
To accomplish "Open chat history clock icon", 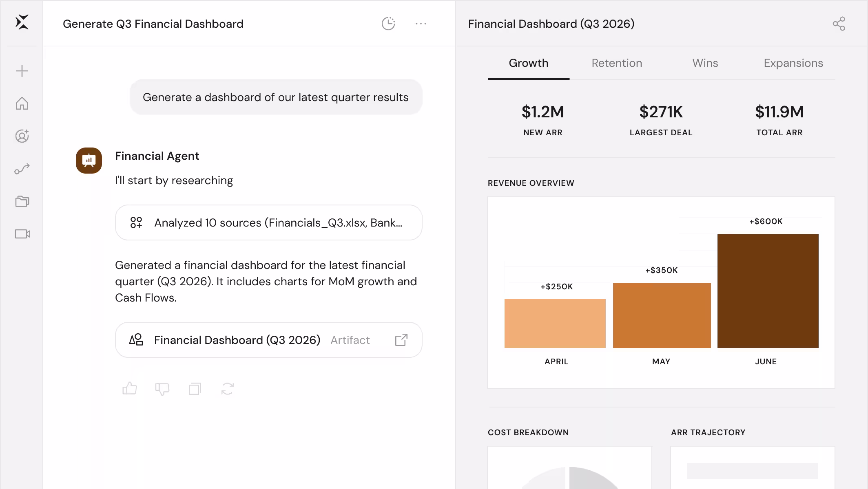I will 388,24.
